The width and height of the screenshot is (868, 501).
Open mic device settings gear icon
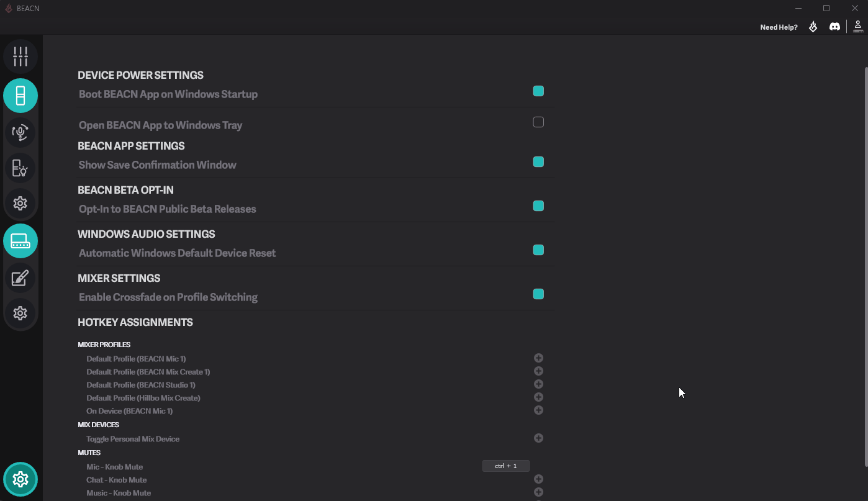point(20,204)
